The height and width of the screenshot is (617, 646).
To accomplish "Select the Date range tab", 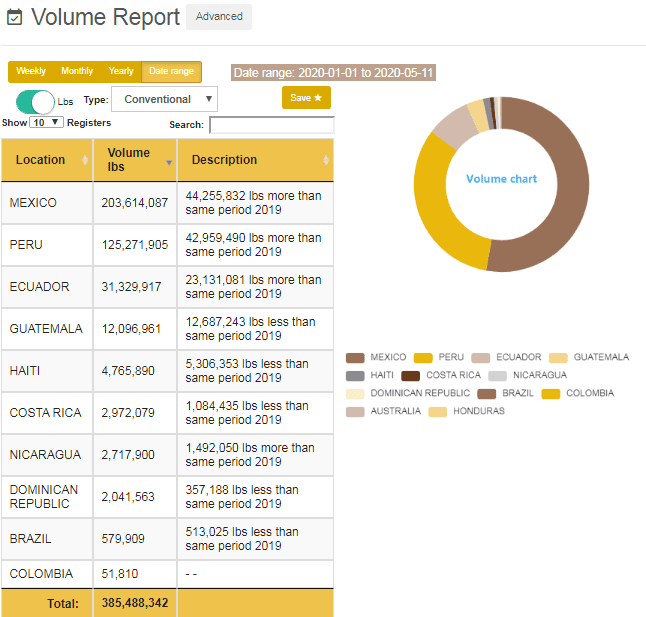I will tap(171, 71).
